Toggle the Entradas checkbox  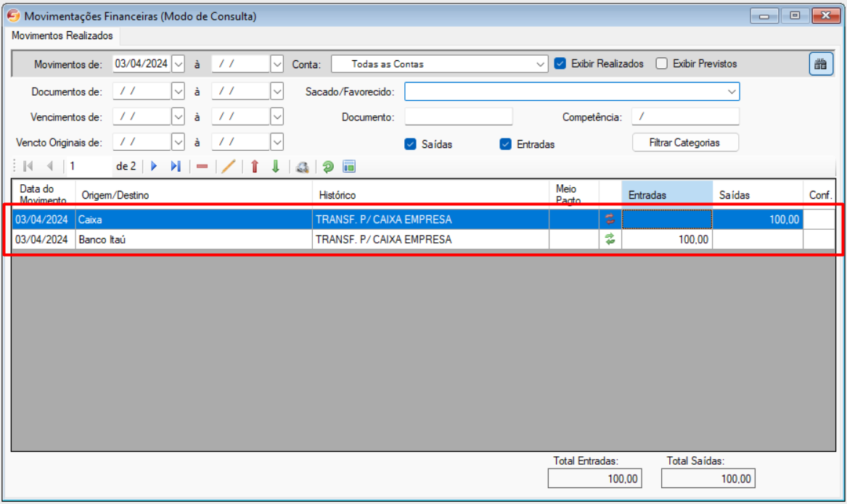(506, 144)
